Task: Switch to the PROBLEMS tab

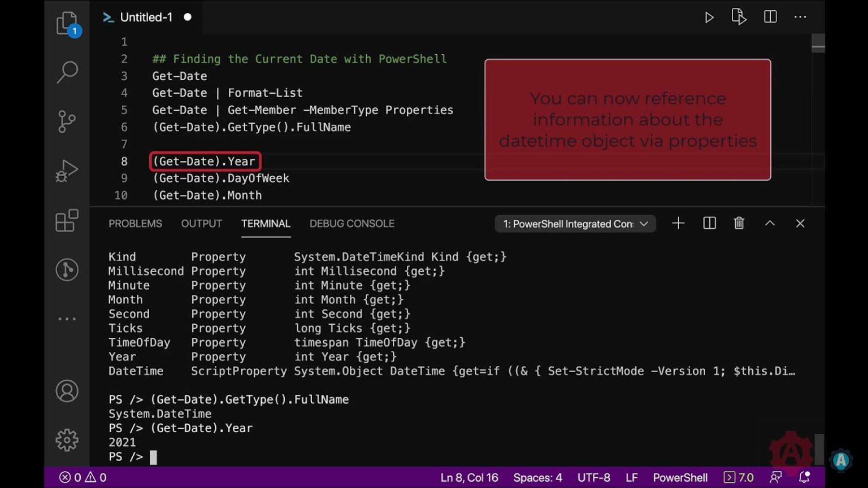Action: 135,224
